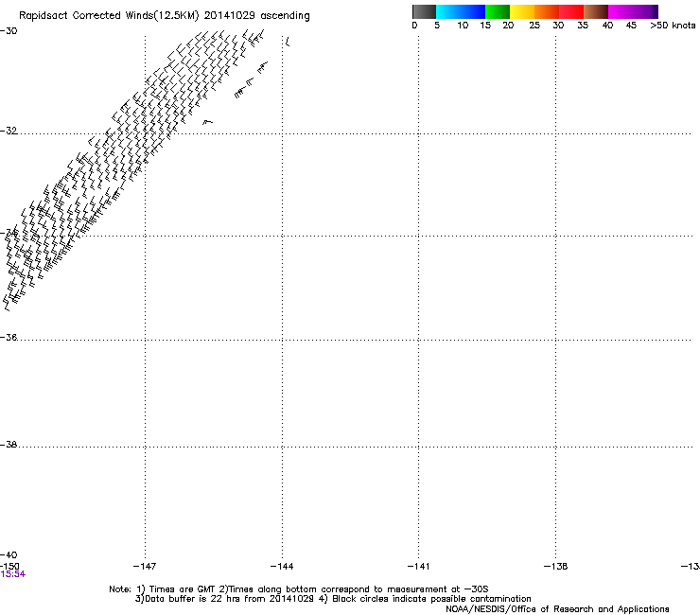Click the orange 25-30 knots color segment
The width and height of the screenshot is (700, 615).
[x=547, y=11]
